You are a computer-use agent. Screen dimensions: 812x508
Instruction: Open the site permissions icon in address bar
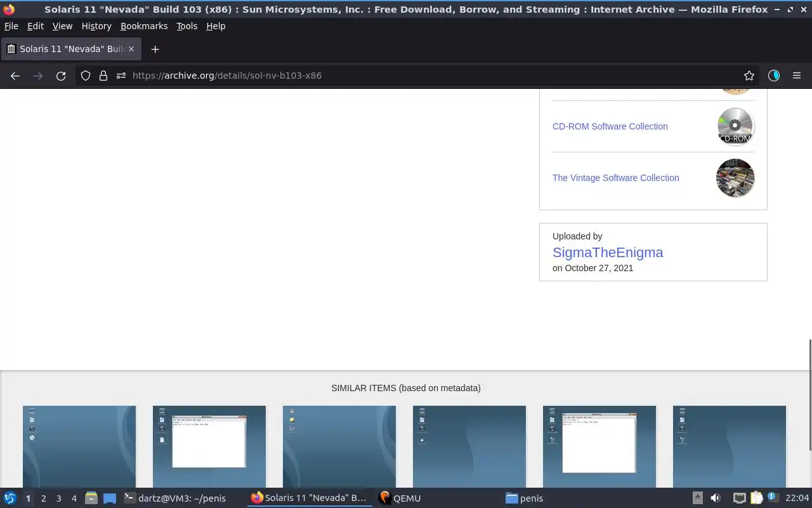[121, 76]
